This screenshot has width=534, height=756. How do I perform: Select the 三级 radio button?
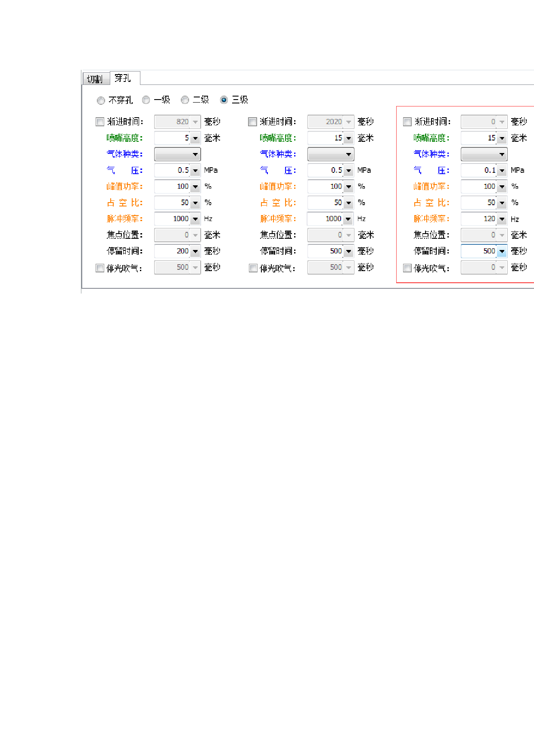click(x=224, y=100)
